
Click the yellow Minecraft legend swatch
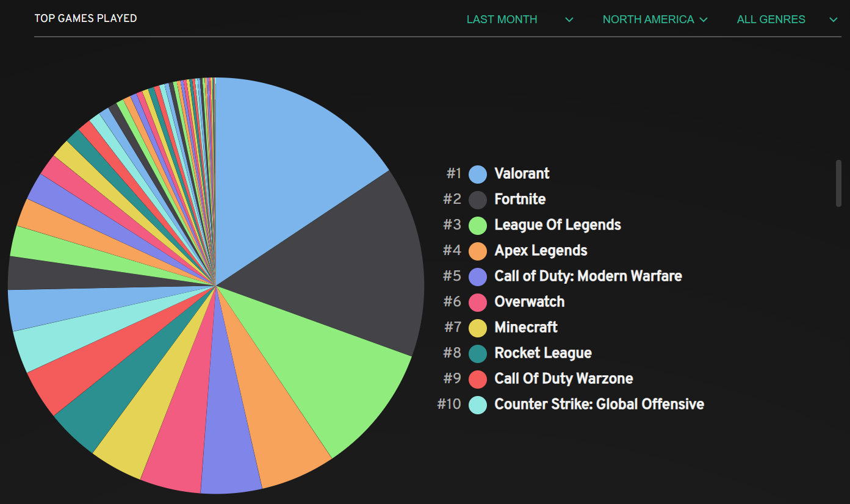pyautogui.click(x=478, y=328)
